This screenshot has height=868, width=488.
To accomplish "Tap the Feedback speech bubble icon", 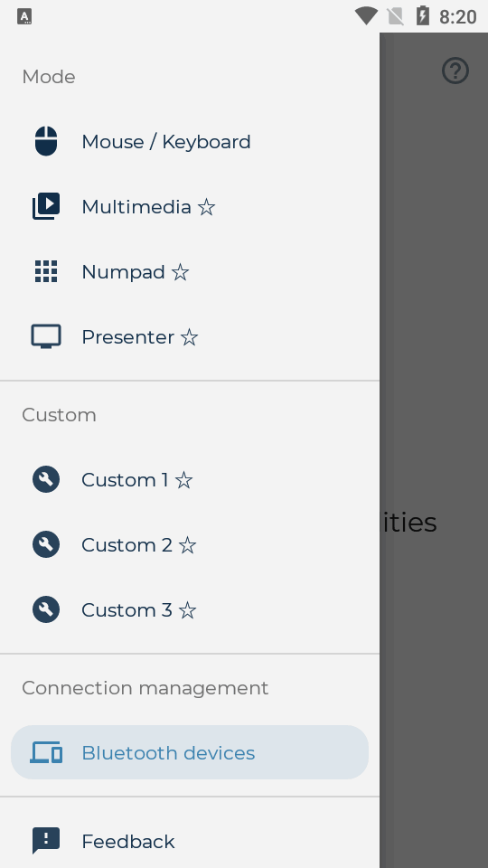I will click(x=46, y=841).
